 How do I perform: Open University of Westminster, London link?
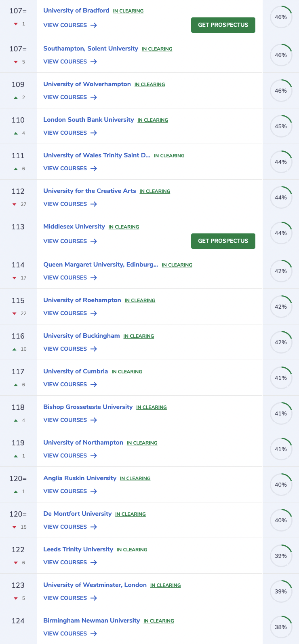coord(95,585)
